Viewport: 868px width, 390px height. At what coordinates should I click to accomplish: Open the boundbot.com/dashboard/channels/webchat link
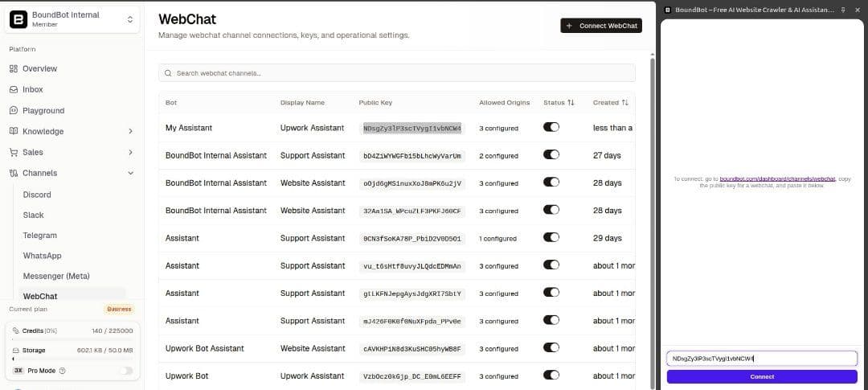(777, 179)
